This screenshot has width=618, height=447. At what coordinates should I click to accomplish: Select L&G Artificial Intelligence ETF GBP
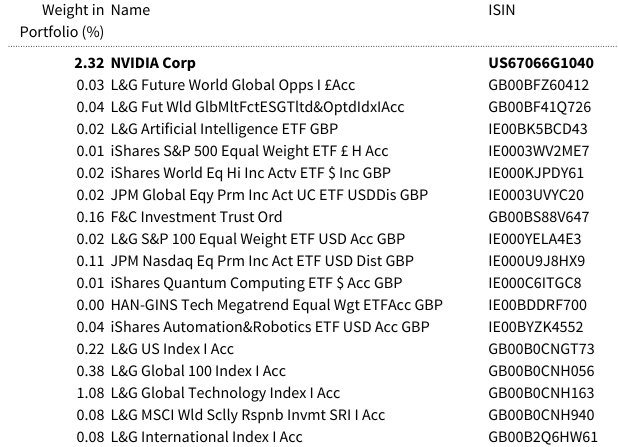224,129
